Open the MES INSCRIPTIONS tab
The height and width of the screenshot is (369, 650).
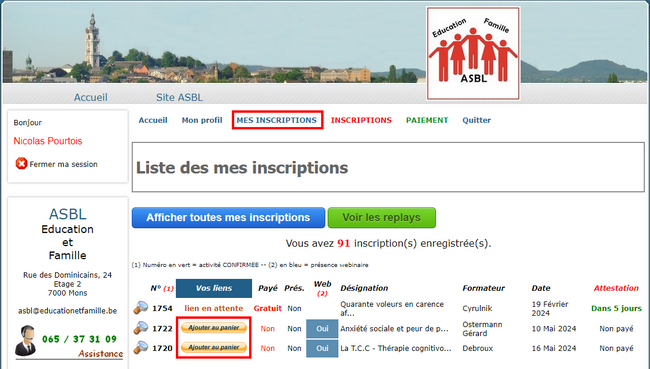click(x=277, y=120)
